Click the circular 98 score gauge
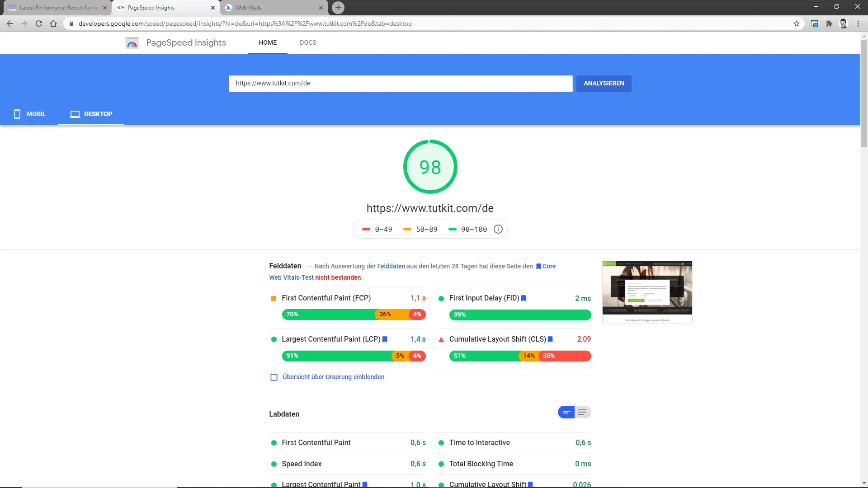This screenshot has height=488, width=868. (x=430, y=167)
